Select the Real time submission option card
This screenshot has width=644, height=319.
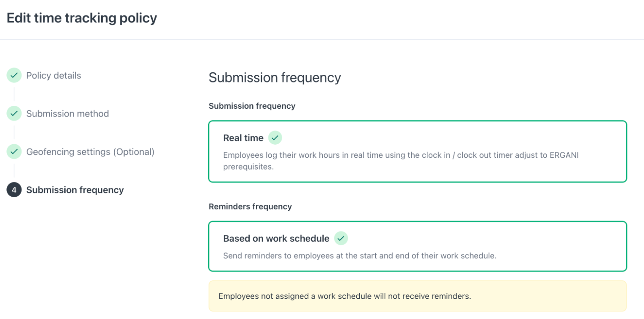pyautogui.click(x=418, y=151)
